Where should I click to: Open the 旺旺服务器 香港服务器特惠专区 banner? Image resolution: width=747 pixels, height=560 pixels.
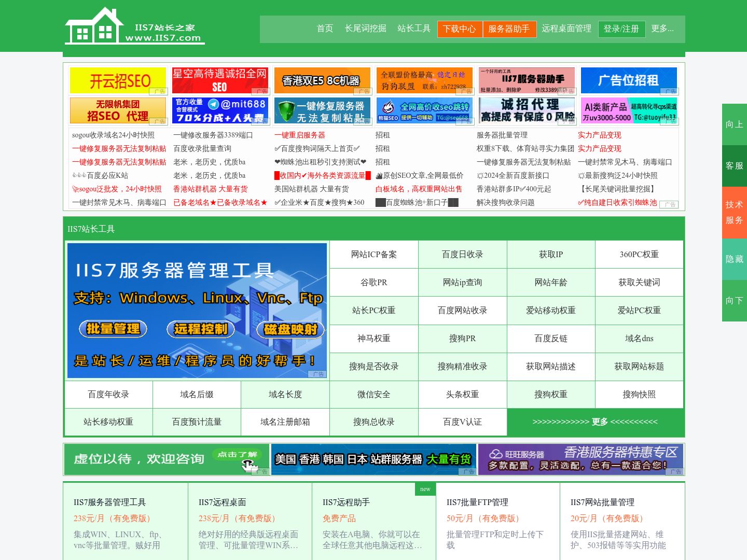pyautogui.click(x=580, y=459)
